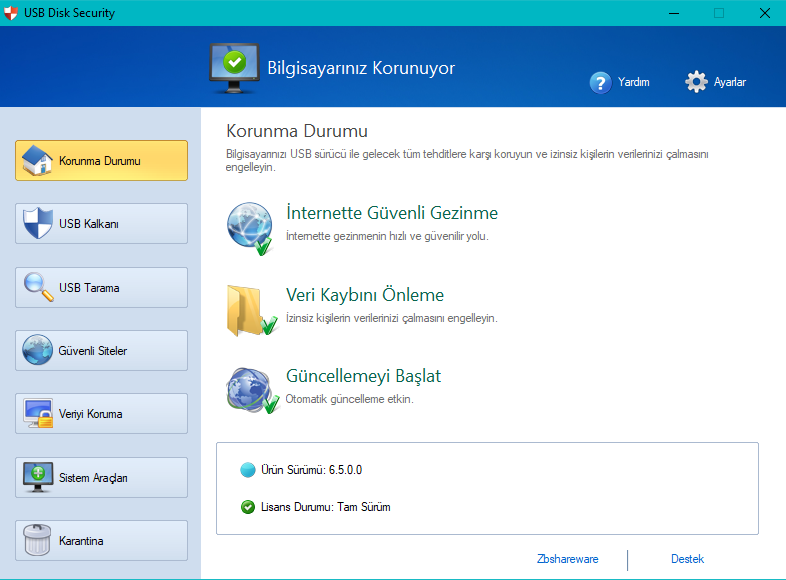The height and width of the screenshot is (580, 786).
Task: Open the Veriyi Koruma section
Action: pyautogui.click(x=101, y=414)
